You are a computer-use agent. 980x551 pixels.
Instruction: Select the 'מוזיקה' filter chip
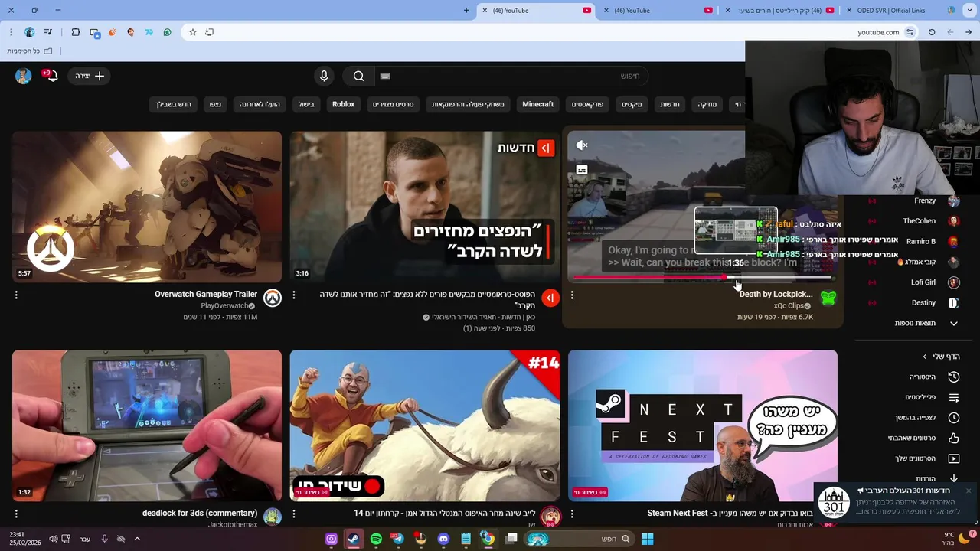point(707,104)
